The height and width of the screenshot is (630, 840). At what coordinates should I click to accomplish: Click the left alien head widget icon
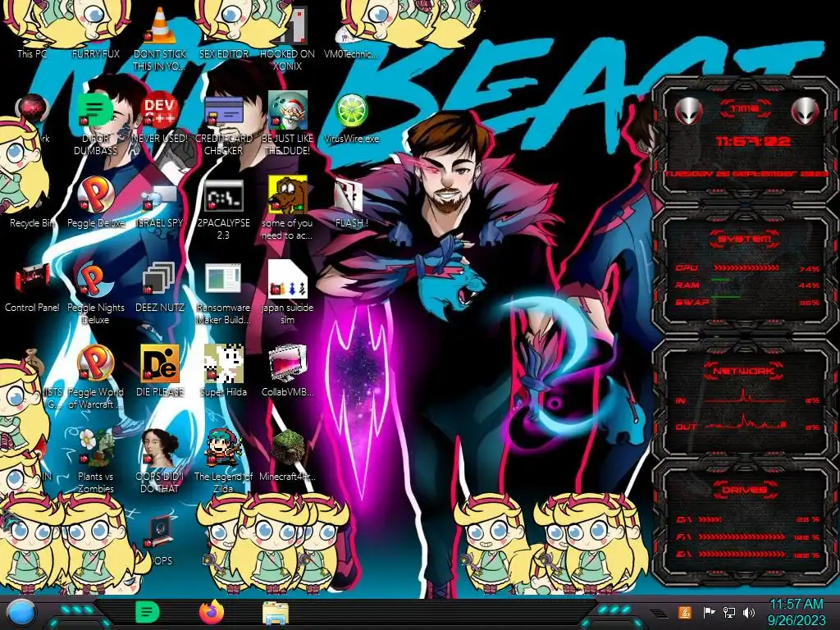coord(688,112)
